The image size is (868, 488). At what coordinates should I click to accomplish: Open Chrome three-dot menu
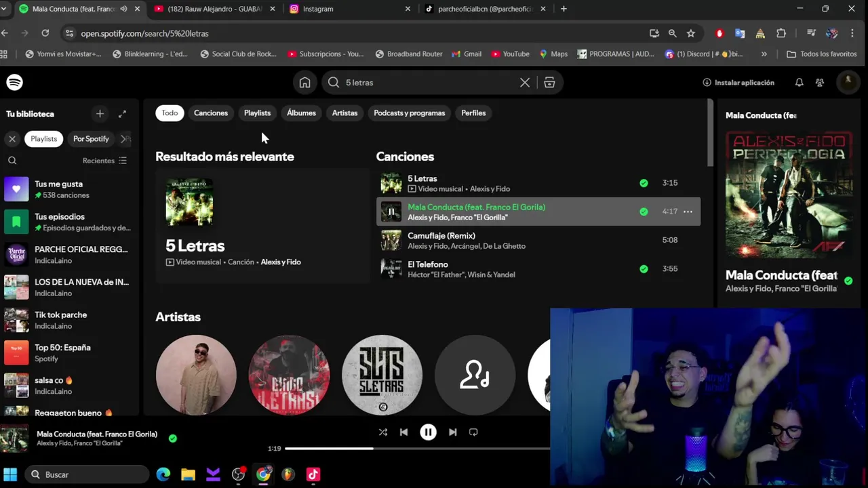[852, 33]
